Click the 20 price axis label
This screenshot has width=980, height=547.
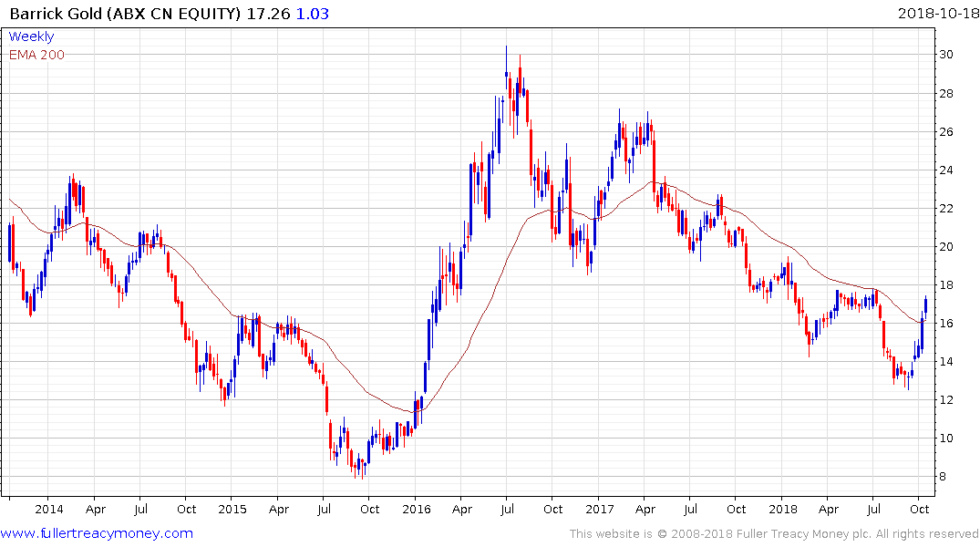click(x=946, y=247)
